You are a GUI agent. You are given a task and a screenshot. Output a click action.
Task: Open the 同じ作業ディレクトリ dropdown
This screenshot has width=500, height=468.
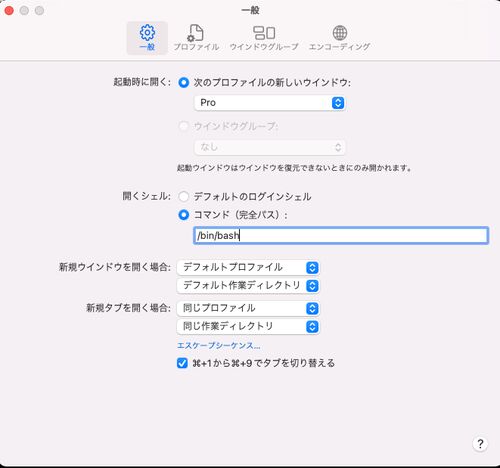coord(248,326)
